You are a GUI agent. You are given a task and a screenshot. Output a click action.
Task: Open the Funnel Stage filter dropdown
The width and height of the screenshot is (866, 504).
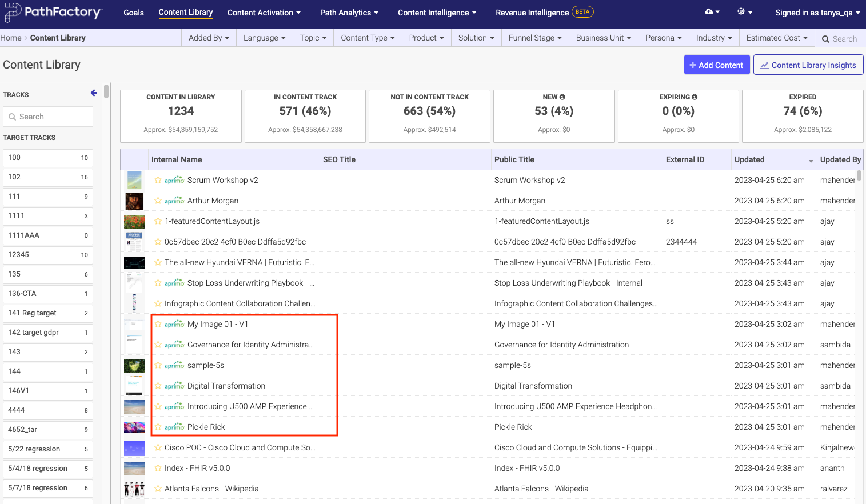(x=535, y=38)
